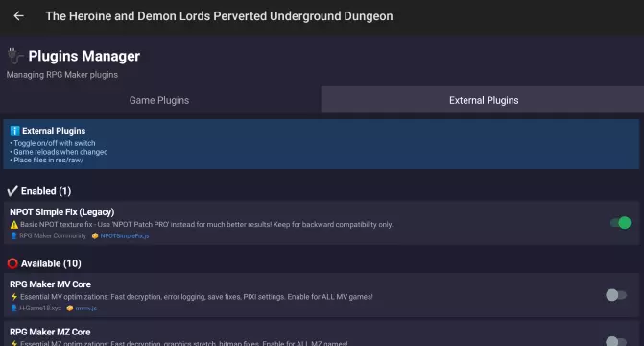Viewport: 644px width, 346px height.
Task: Click the warning icon under NPOT Simple Fix
Action: [x=14, y=225]
